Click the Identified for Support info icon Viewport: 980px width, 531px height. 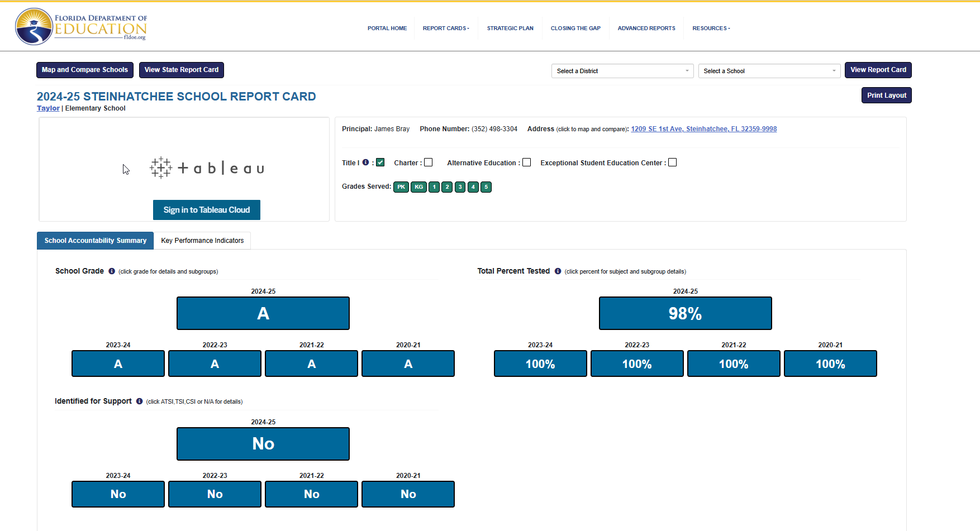[139, 401]
